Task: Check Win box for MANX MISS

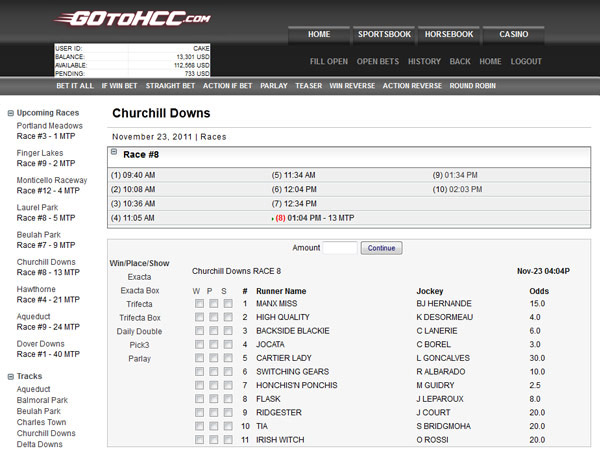Action: click(199, 303)
